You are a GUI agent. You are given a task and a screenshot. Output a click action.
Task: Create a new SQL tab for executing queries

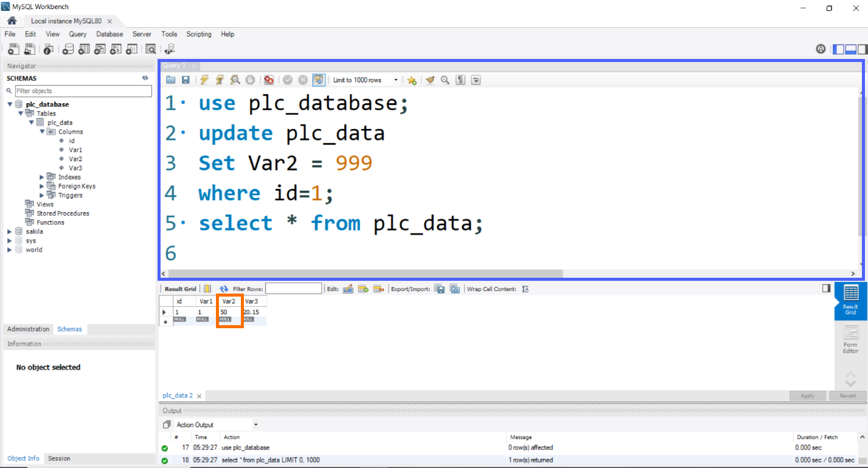click(12, 49)
